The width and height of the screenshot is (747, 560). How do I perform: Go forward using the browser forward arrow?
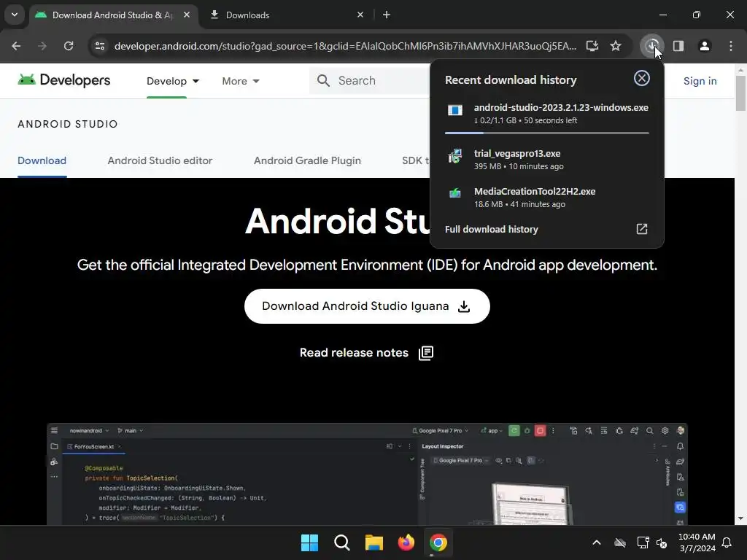[x=42, y=46]
